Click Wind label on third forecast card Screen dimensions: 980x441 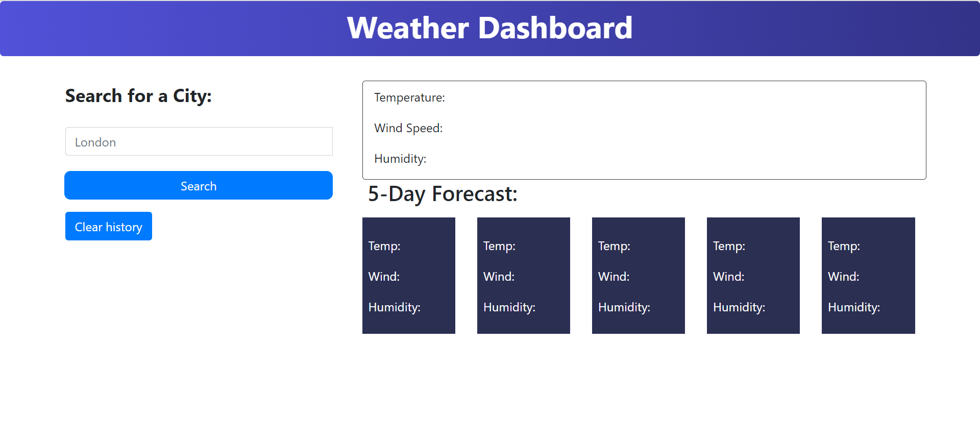point(614,276)
